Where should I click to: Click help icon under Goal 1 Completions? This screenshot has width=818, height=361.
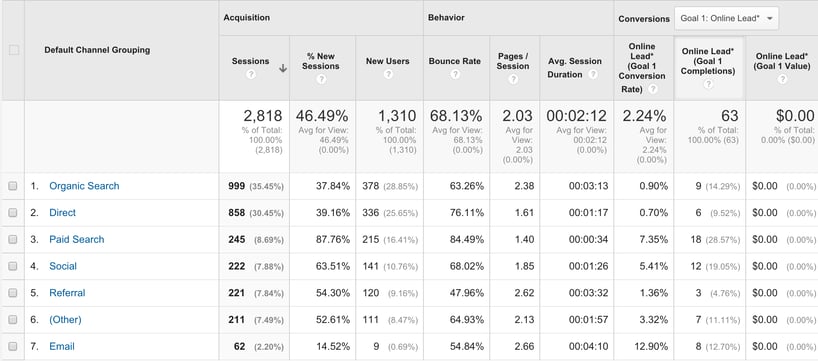point(708,84)
